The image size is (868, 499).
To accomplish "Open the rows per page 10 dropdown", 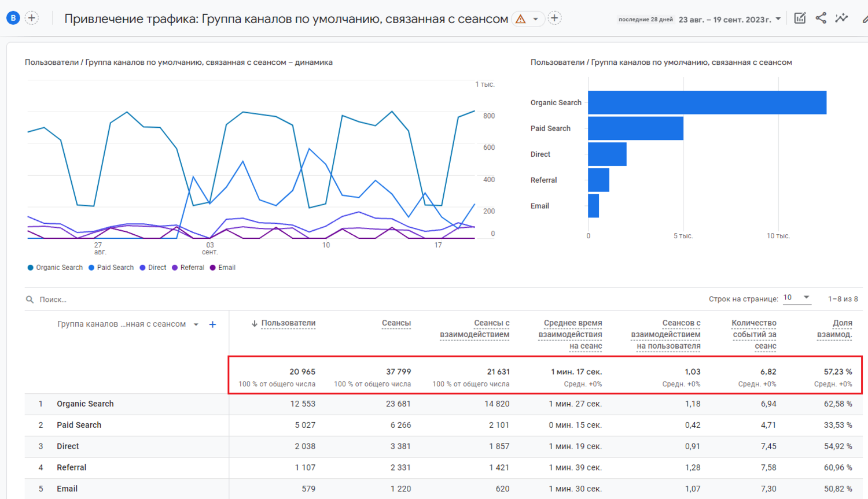I will click(796, 298).
